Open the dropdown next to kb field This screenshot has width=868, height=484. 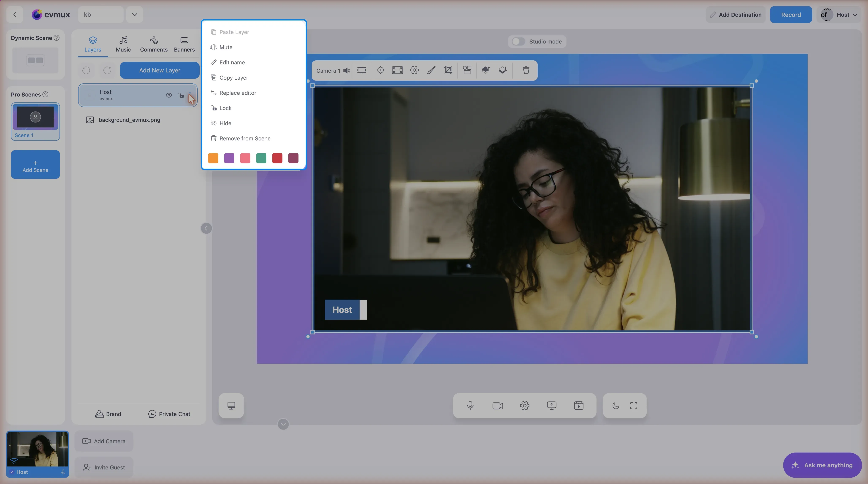134,15
